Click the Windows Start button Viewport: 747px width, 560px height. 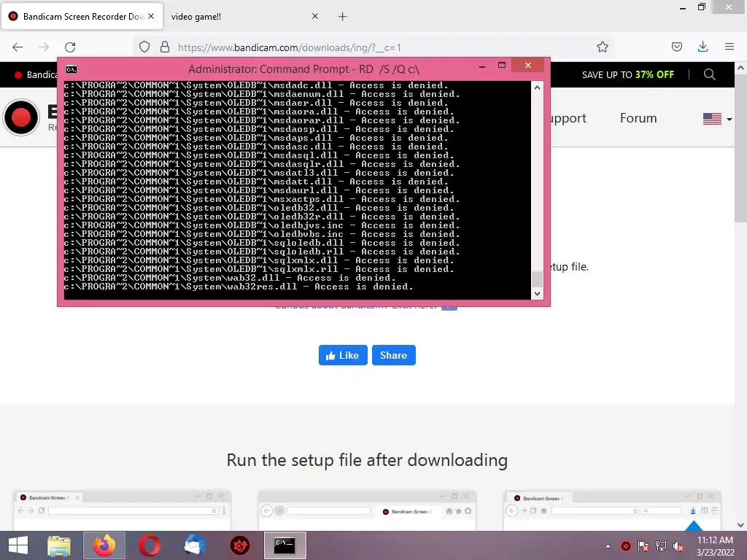(x=18, y=545)
